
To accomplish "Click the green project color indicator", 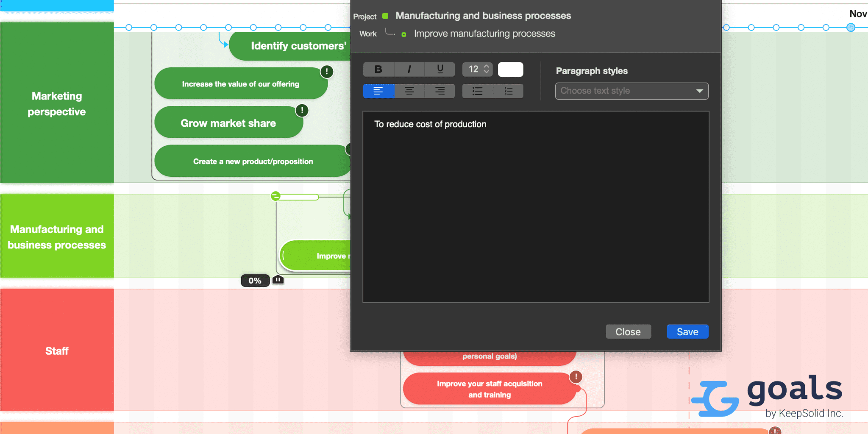I will click(385, 16).
